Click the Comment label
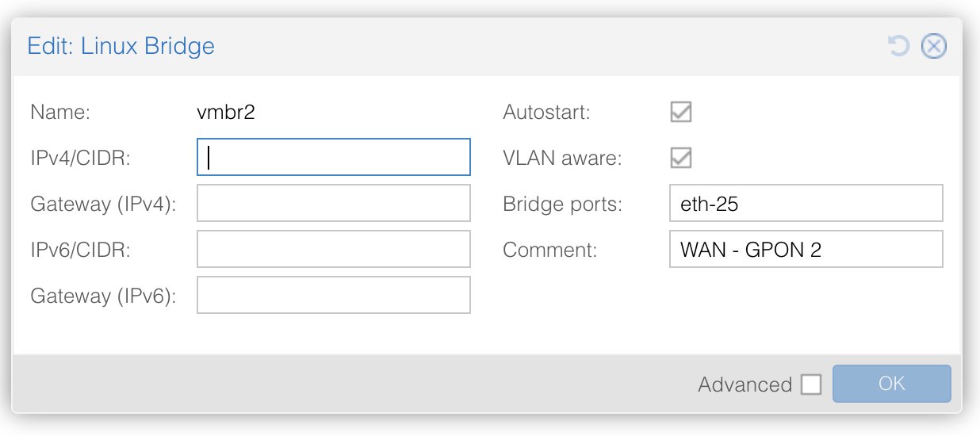 click(x=549, y=251)
